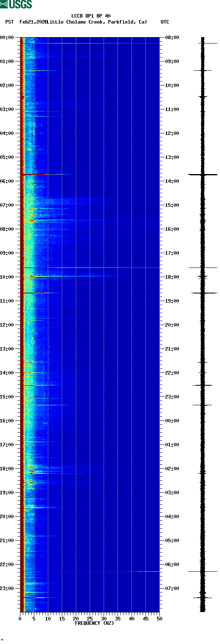This screenshot has width=220, height=644.
Task: Click the largest seismogram spike before 14:00 UTC
Action: pyautogui.click(x=202, y=174)
